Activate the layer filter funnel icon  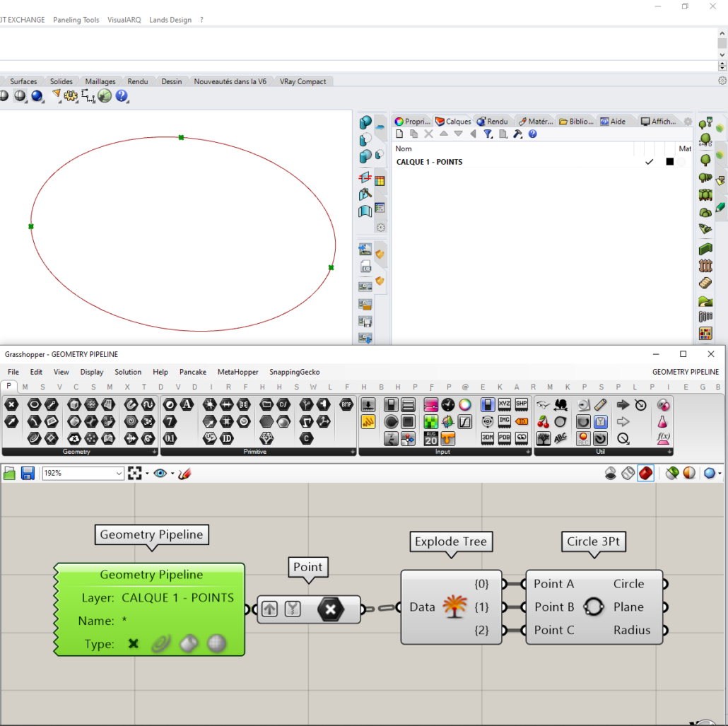[x=488, y=134]
